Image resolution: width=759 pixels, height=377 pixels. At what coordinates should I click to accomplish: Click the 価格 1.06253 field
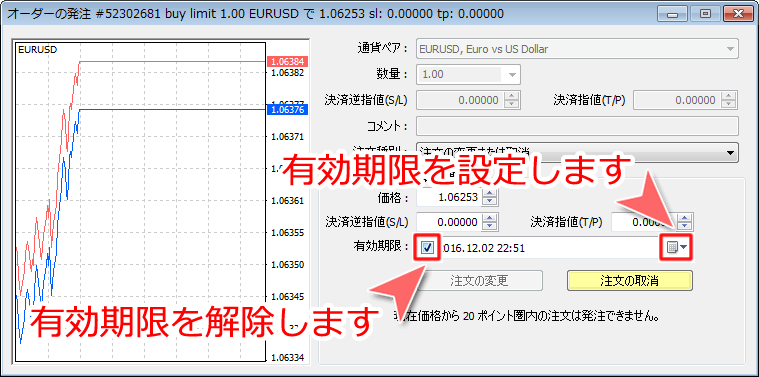(x=450, y=197)
